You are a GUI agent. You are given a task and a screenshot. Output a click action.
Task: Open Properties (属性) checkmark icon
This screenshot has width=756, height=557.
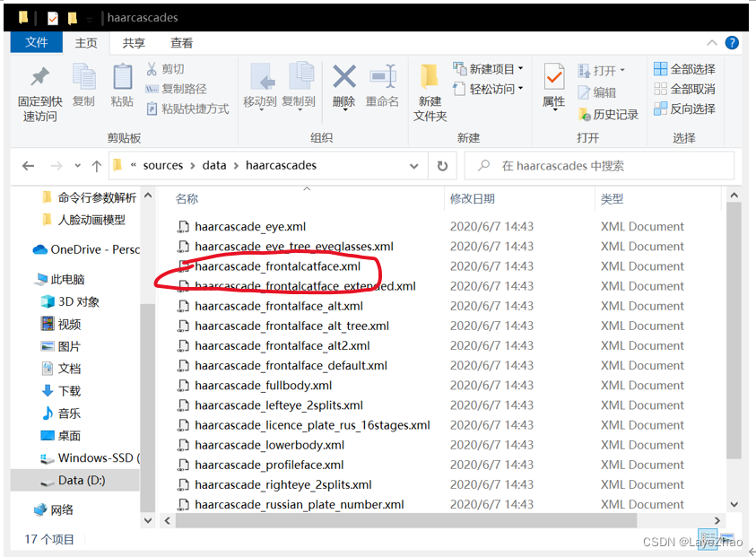[x=554, y=76]
